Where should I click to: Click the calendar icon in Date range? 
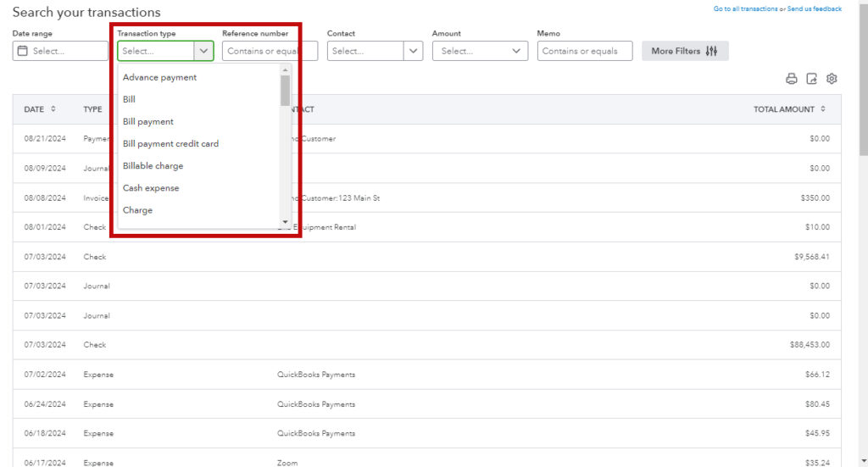tap(22, 52)
